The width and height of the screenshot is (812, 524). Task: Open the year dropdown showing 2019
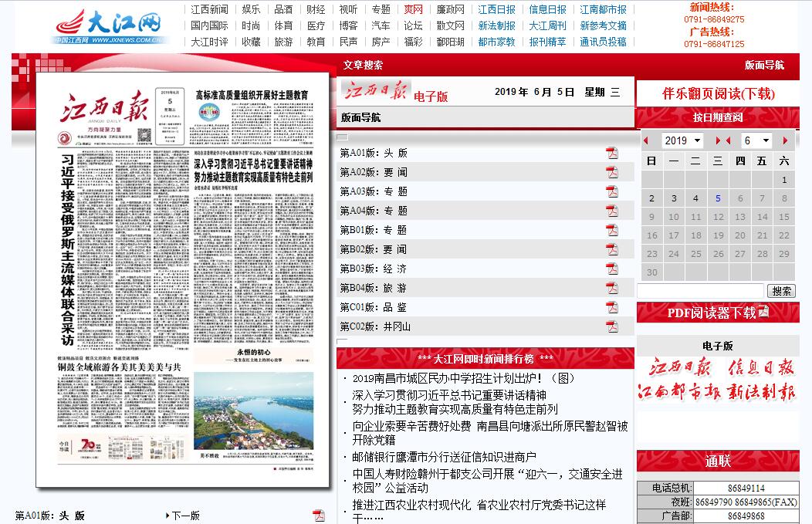[x=682, y=140]
